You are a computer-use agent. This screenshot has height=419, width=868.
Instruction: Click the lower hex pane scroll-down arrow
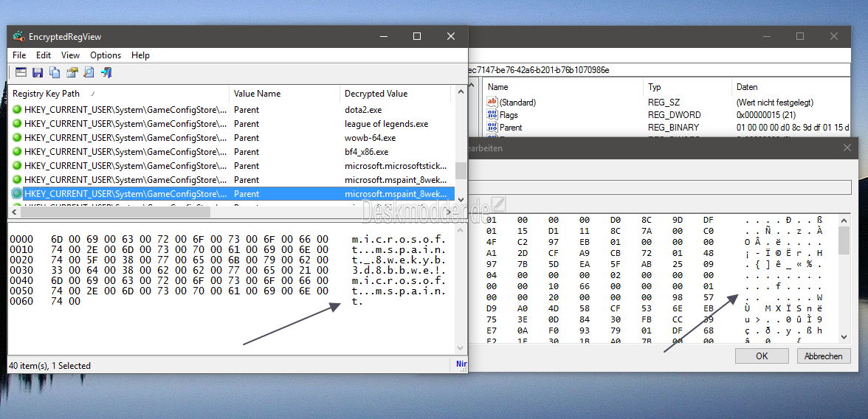[460, 348]
